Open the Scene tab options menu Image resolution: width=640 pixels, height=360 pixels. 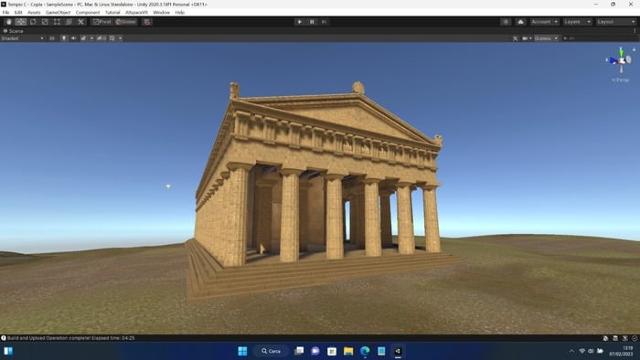point(635,31)
